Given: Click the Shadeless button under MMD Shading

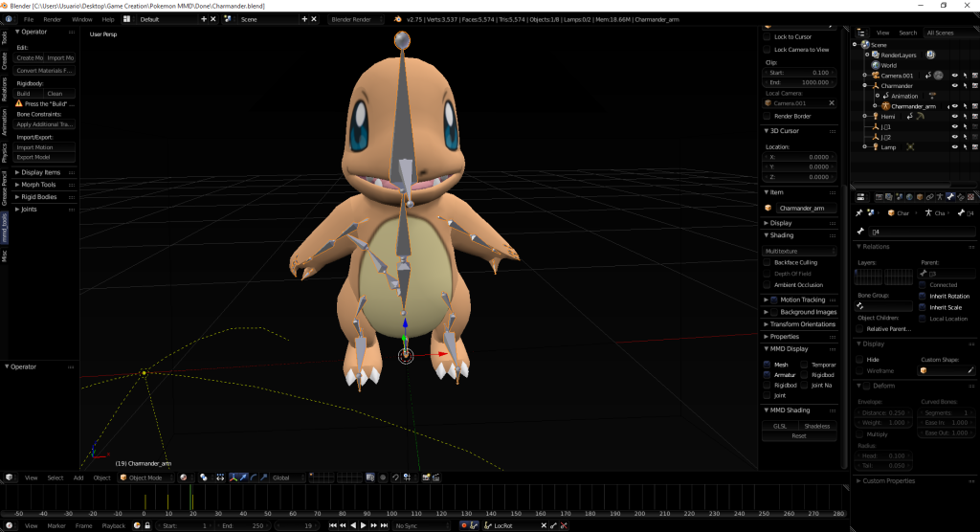Looking at the screenshot, I should (x=817, y=427).
